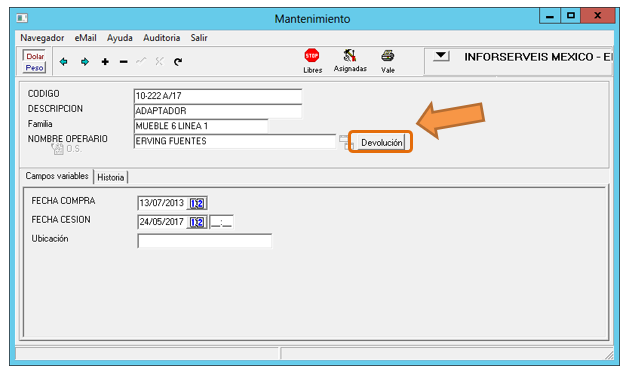Screen dimensions: 627x370
Task: Switch to the Campos variables tab
Action: coord(57,176)
